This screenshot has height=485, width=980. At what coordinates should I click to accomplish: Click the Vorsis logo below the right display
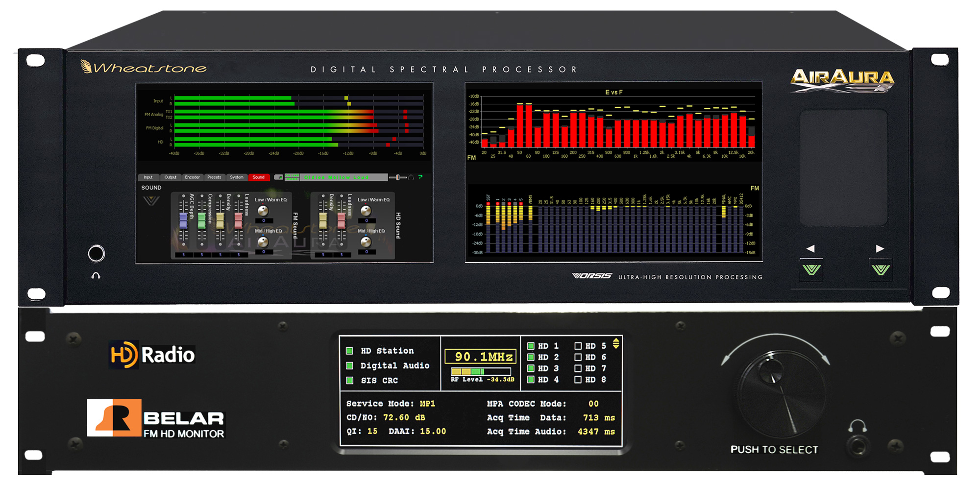[x=592, y=276]
